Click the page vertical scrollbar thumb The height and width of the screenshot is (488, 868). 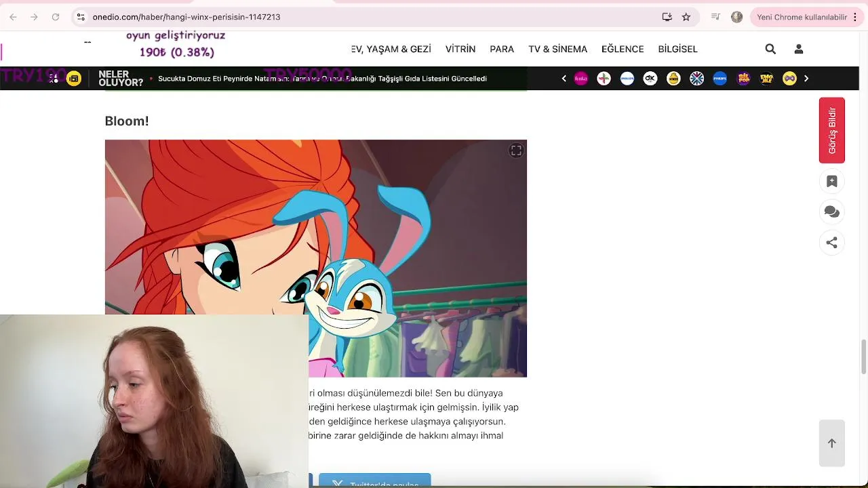863,357
